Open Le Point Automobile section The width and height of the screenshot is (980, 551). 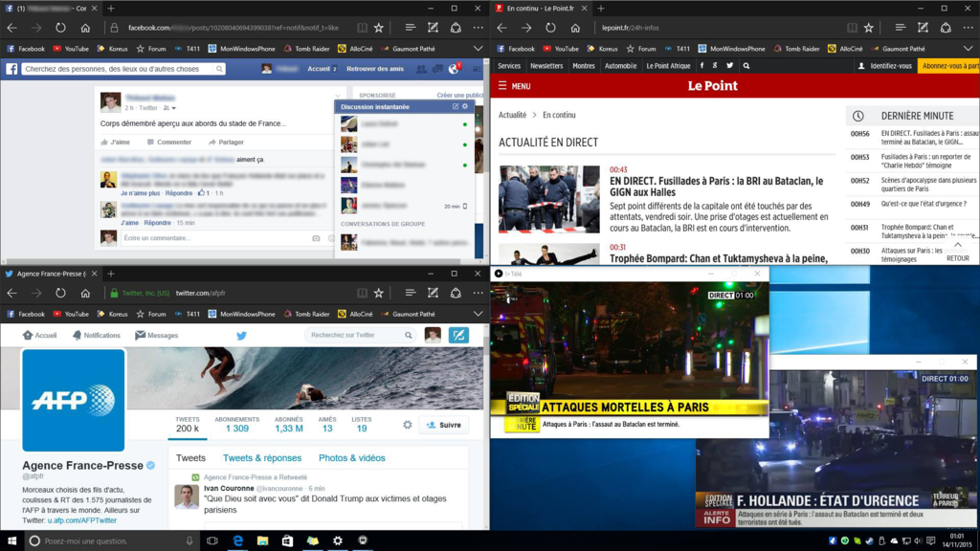(620, 66)
